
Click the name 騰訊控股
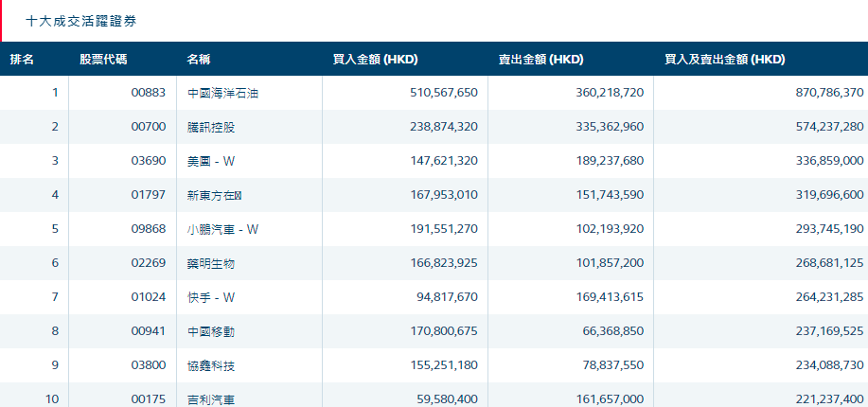point(211,128)
